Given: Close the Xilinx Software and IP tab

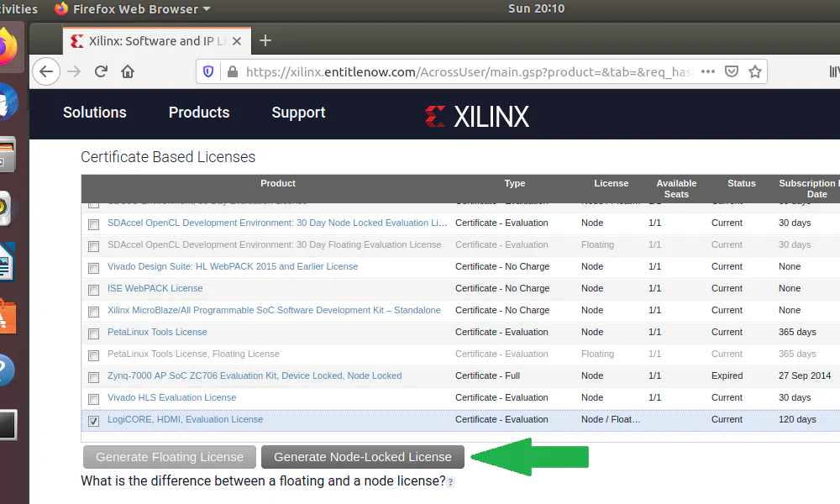Looking at the screenshot, I should coord(237,40).
